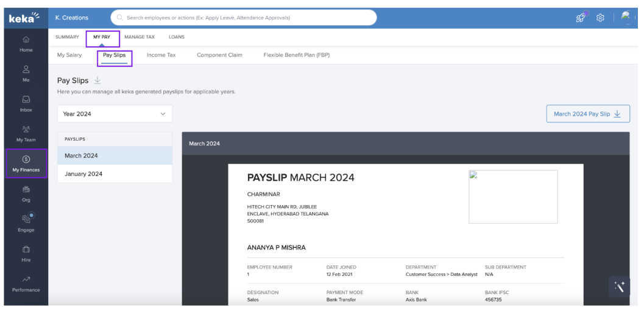Open Home in the left sidebar
The height and width of the screenshot is (316, 644).
click(x=26, y=44)
